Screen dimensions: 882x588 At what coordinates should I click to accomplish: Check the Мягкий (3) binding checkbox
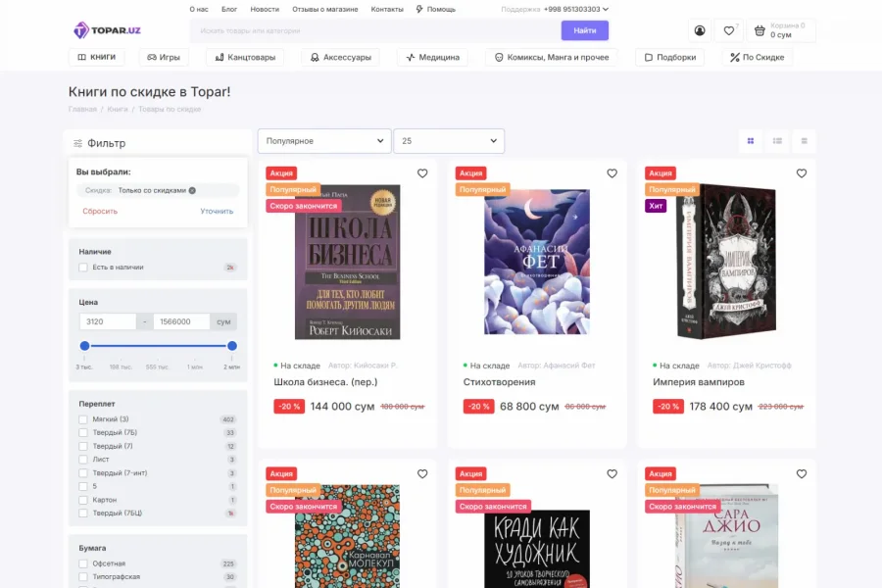point(83,419)
